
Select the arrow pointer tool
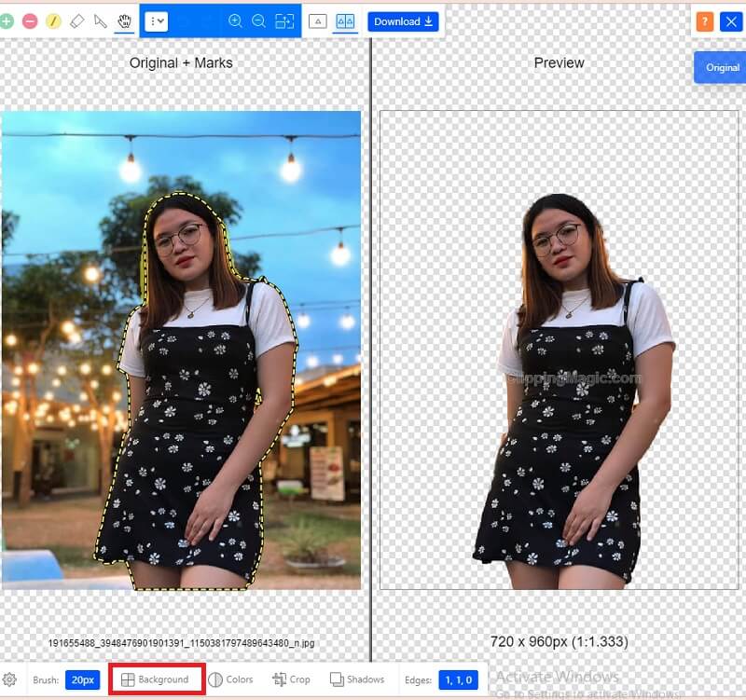pos(100,20)
